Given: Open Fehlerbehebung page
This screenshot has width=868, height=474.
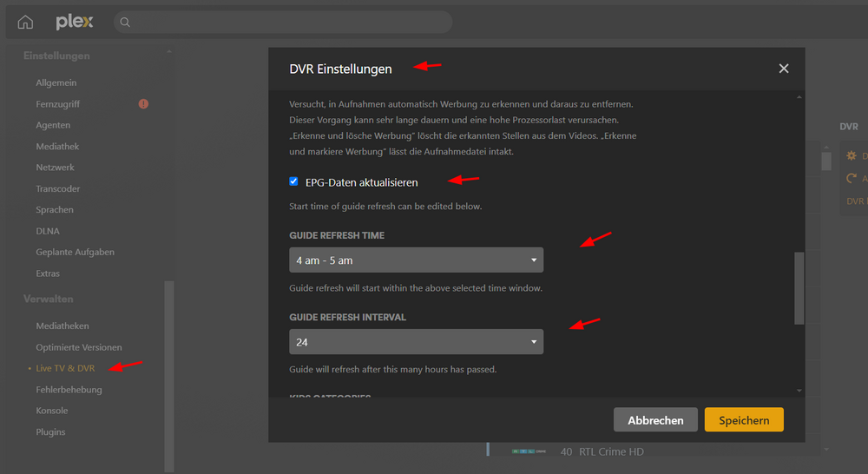Looking at the screenshot, I should (x=69, y=390).
